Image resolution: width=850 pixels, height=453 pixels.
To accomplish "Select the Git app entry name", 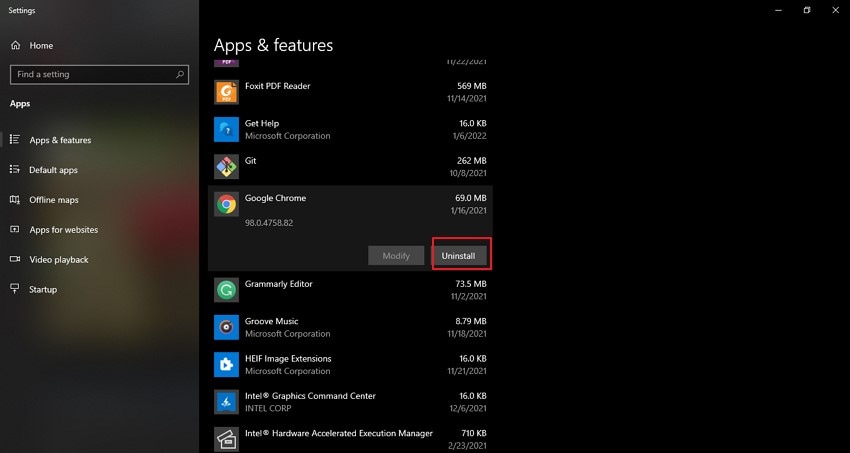I will pos(250,161).
